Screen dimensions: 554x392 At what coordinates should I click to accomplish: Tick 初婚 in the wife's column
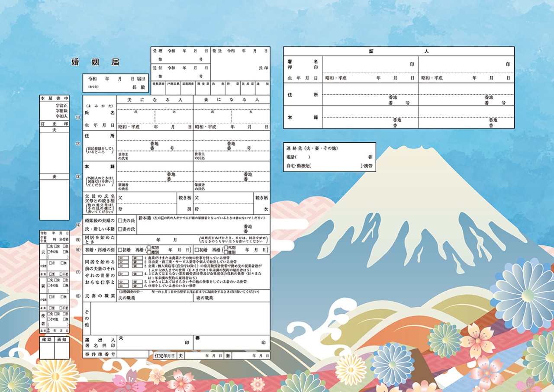[196, 250]
